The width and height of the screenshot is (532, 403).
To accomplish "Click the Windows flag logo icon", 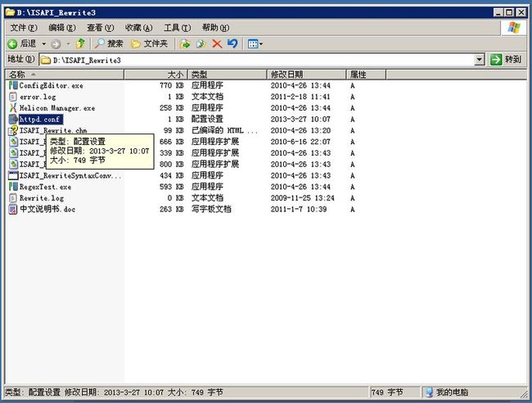I will [x=514, y=28].
